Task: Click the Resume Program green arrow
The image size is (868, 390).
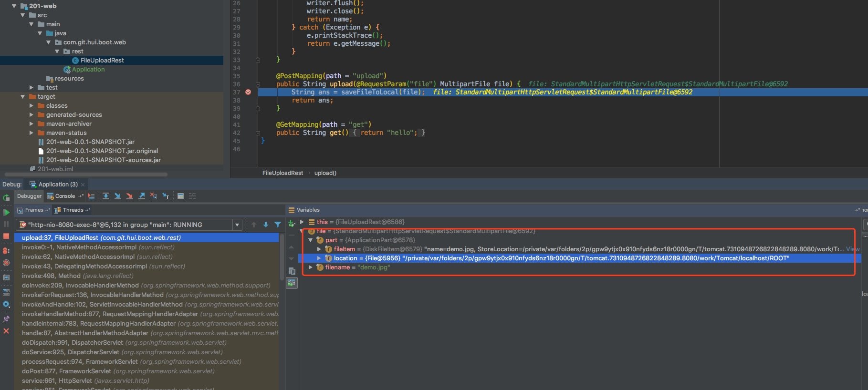Action: [6, 212]
